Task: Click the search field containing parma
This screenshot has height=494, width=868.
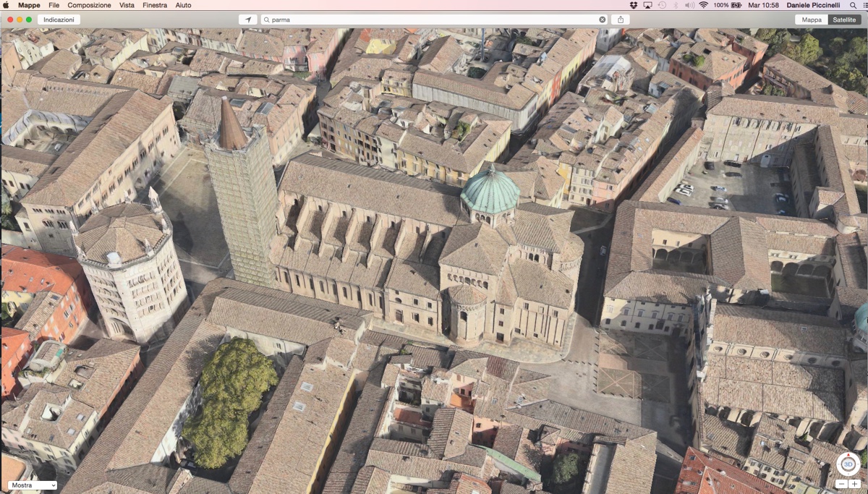Action: [x=434, y=20]
